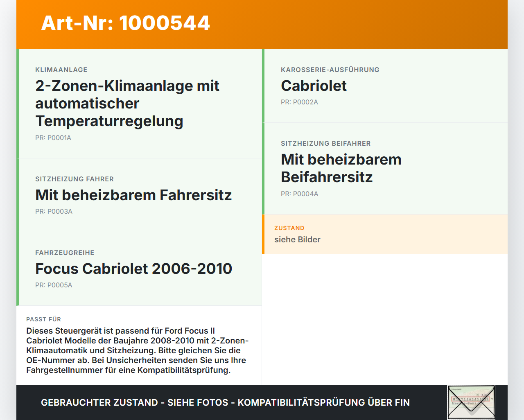Enable the 2-Zonen-Klimaanlage option card
The image size is (524, 420).
[x=139, y=103]
